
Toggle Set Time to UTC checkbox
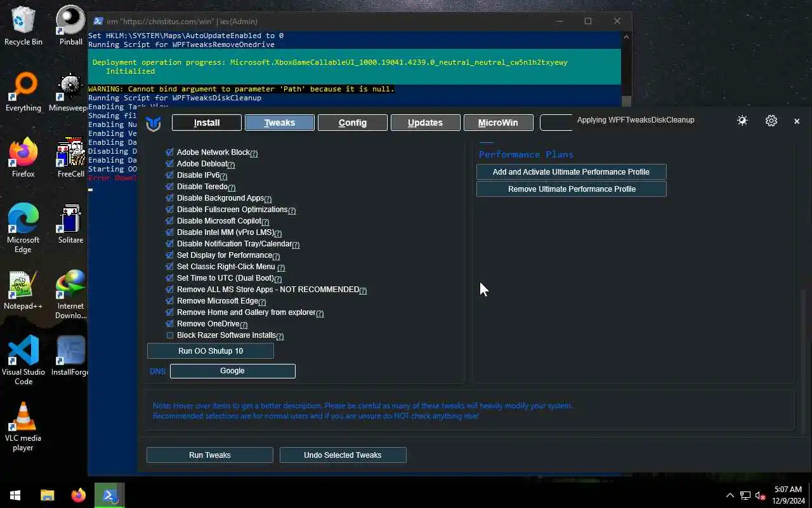pyautogui.click(x=169, y=278)
